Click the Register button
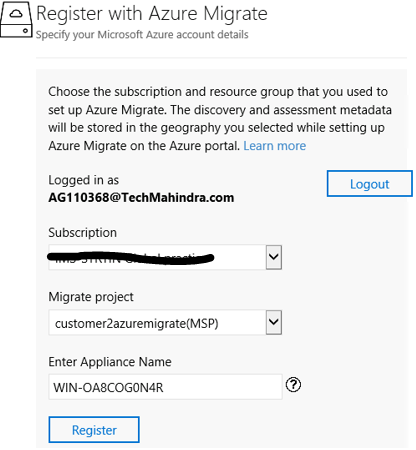The height and width of the screenshot is (450, 416). [94, 430]
